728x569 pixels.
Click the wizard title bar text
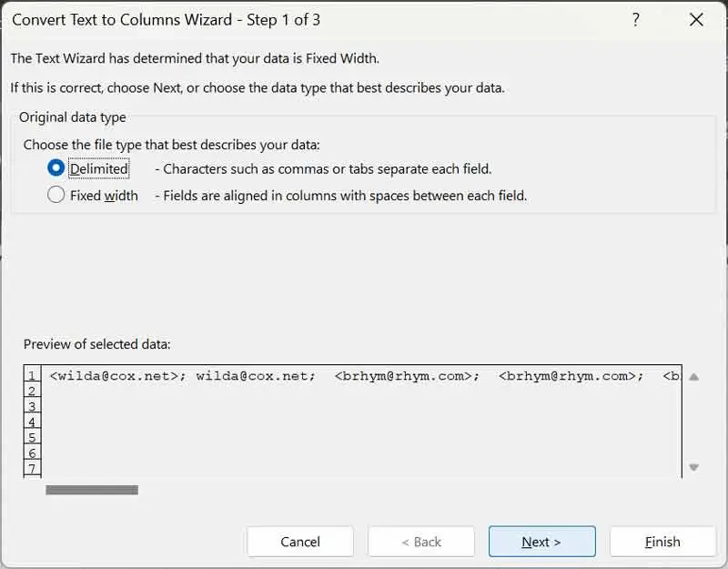coord(166,20)
